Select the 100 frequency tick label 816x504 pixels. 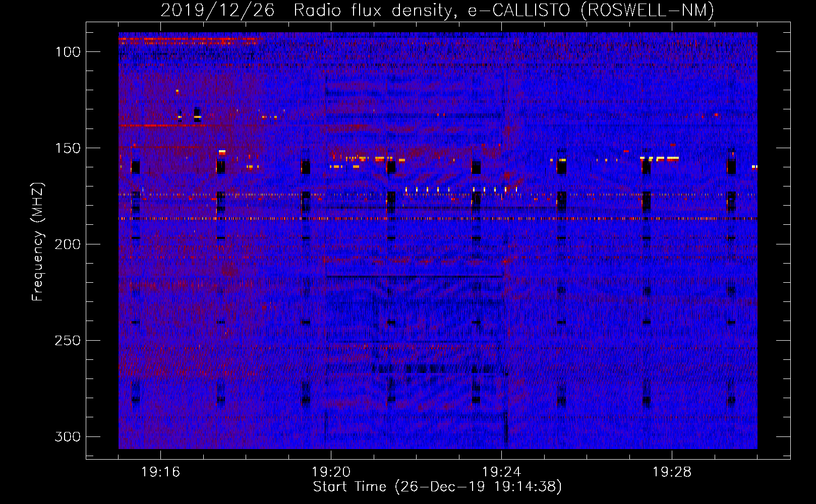(x=68, y=52)
